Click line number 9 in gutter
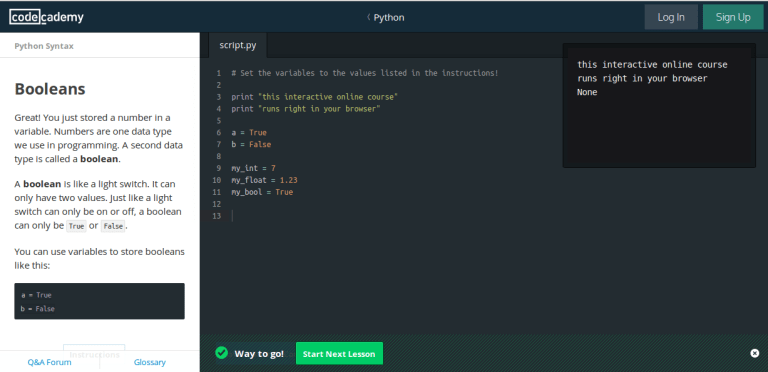This screenshot has height=372, width=768. 218,168
